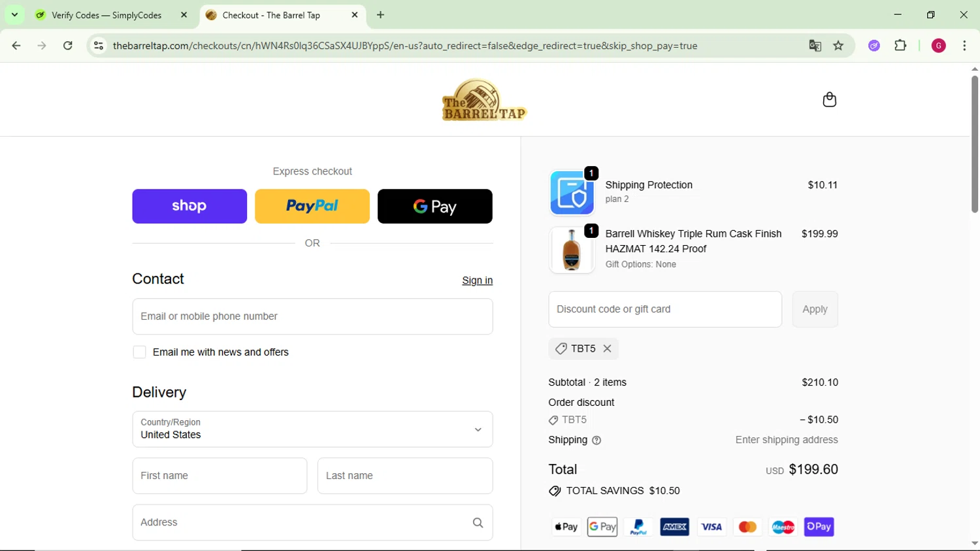Click the browser URL address bar
Screen dimensions: 980x551
tap(405, 46)
